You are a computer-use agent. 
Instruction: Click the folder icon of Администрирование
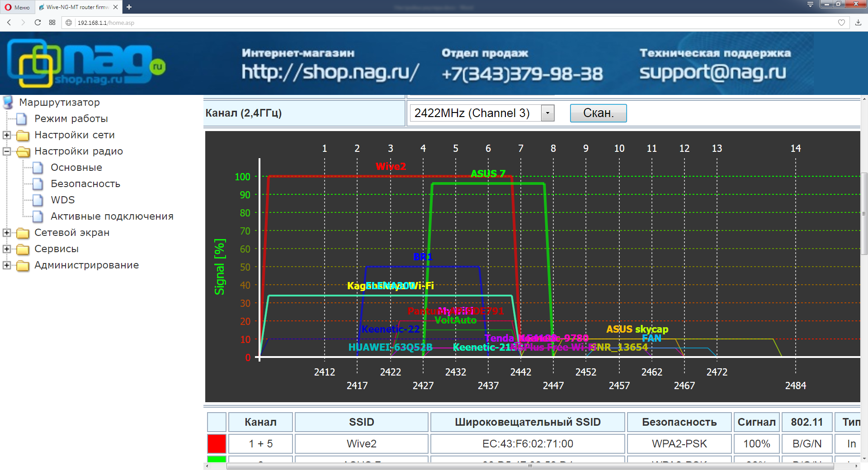coord(23,265)
